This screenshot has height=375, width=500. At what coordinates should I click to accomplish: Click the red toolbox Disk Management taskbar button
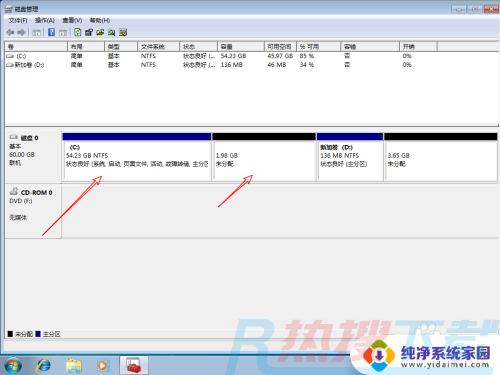tap(134, 365)
